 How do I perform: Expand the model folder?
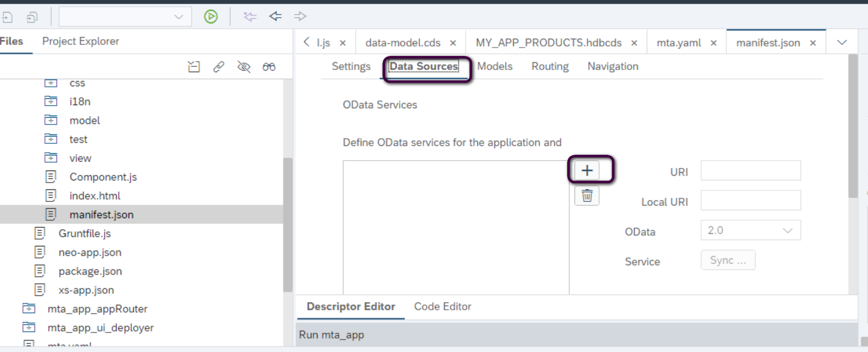[51, 120]
